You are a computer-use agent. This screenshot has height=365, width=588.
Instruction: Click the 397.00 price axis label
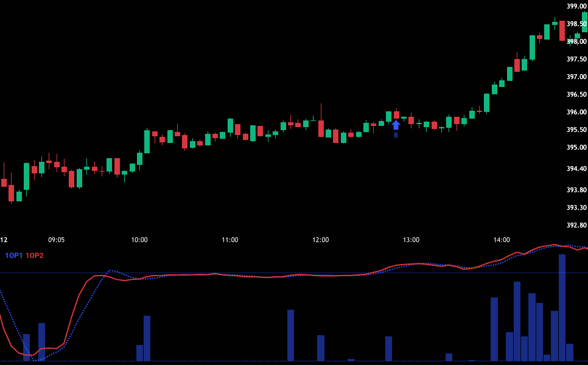[576, 77]
